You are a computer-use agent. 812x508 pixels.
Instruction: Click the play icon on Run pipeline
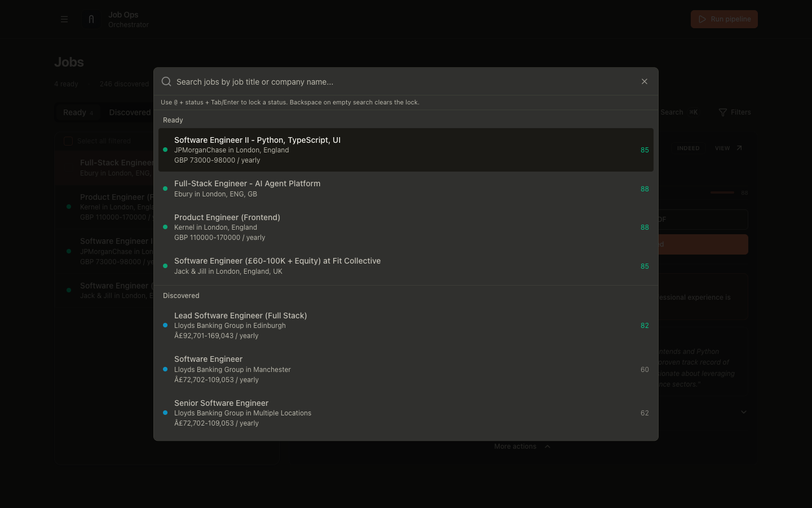tap(703, 19)
